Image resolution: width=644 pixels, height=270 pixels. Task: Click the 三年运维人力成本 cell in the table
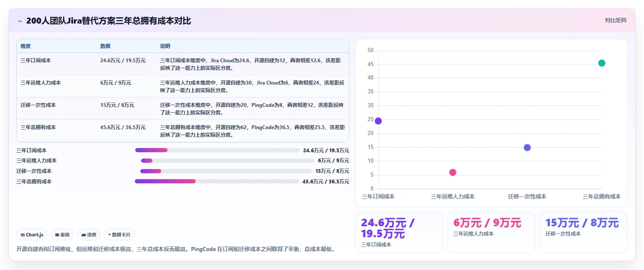click(x=41, y=83)
